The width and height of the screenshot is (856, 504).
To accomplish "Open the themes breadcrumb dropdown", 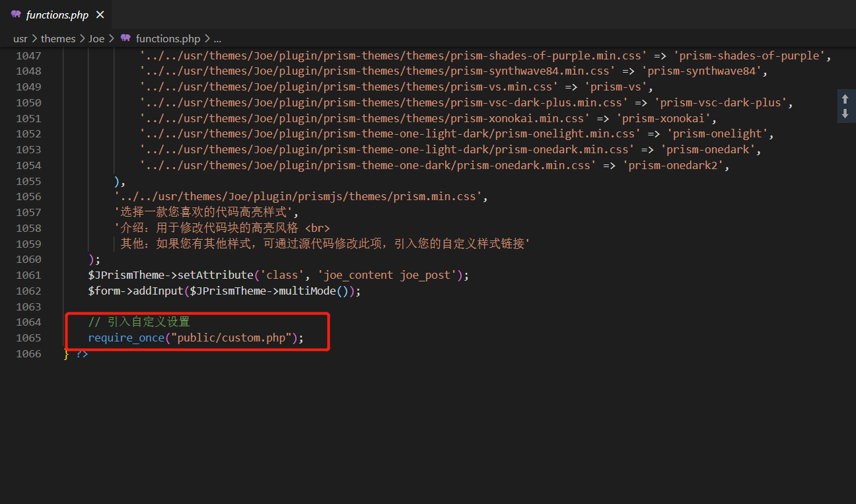I will pyautogui.click(x=58, y=38).
